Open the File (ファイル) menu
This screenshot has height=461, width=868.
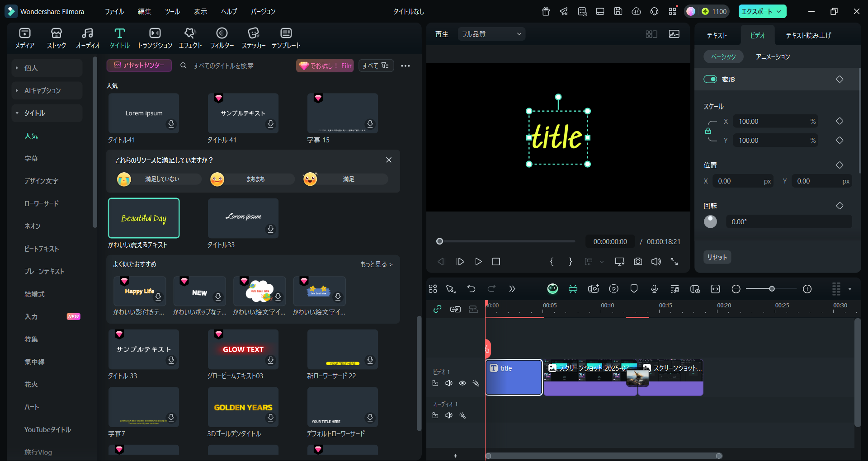coord(114,11)
